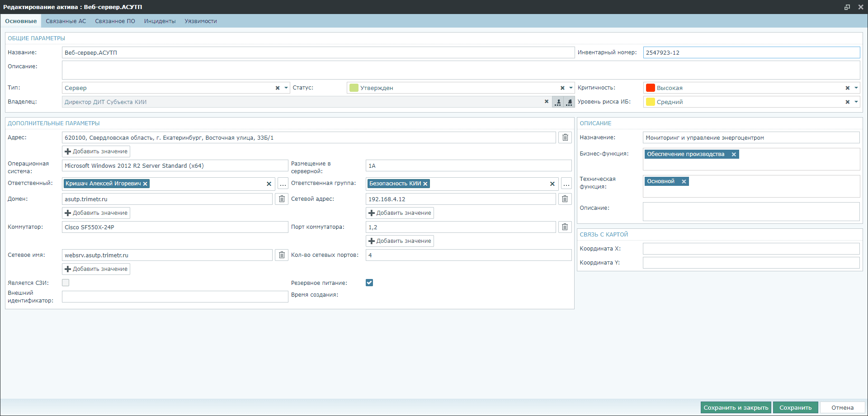The width and height of the screenshot is (868, 416).
Task: Focus the Операционная система field
Action: point(175,165)
